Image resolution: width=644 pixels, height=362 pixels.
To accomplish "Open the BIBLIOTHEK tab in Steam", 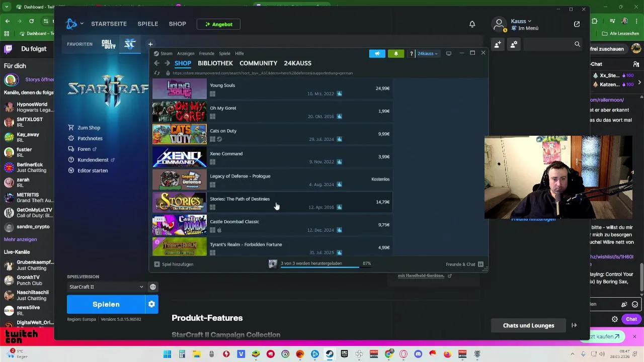I will (x=215, y=63).
